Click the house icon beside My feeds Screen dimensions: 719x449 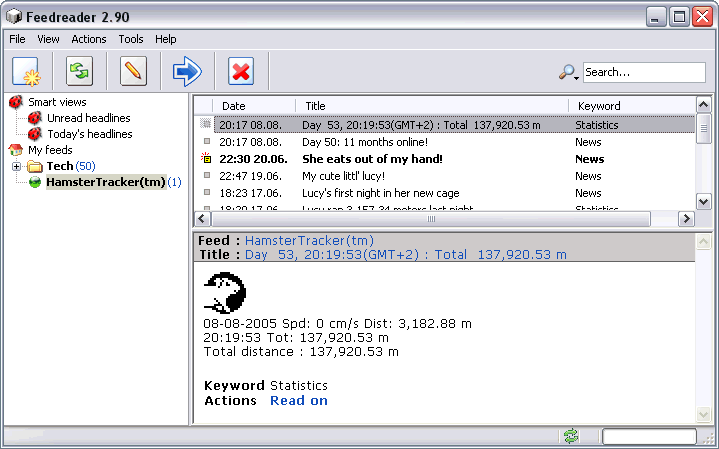click(16, 150)
